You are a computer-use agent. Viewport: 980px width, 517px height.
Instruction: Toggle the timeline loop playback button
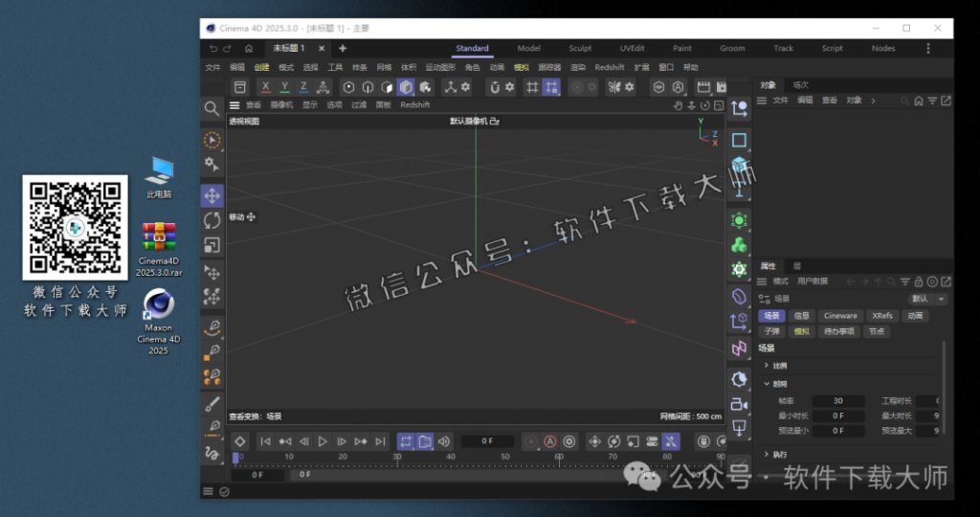[406, 441]
